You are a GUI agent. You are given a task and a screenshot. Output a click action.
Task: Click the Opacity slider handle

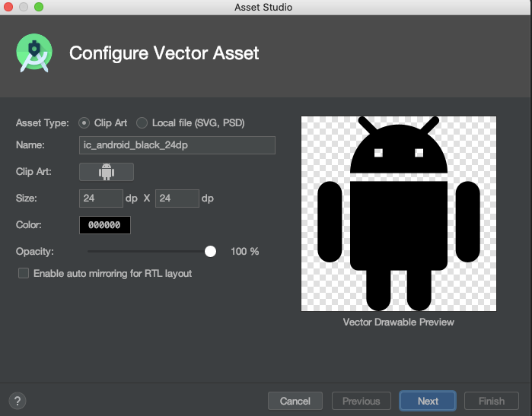point(210,251)
